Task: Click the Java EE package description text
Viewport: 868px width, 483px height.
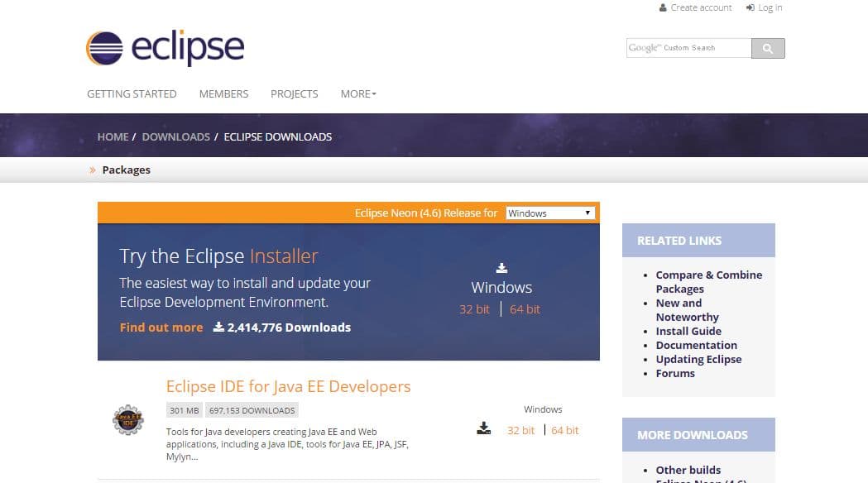Action: pyautogui.click(x=287, y=444)
